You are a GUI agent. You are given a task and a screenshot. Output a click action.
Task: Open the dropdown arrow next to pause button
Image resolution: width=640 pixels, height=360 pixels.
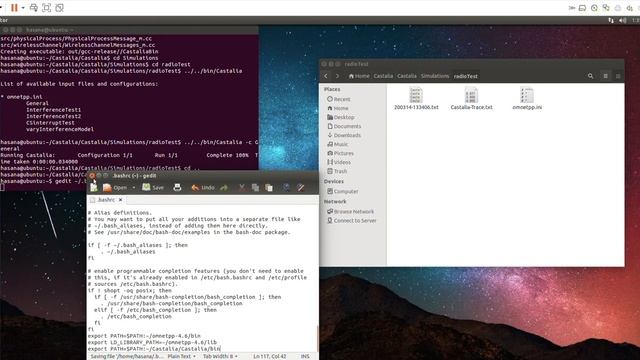23,8
